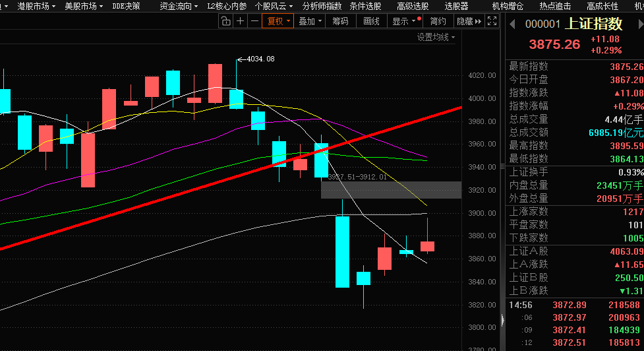Click the 热点追击 link
Image resolution: width=644 pixels, height=351 pixels.
coord(555,6)
